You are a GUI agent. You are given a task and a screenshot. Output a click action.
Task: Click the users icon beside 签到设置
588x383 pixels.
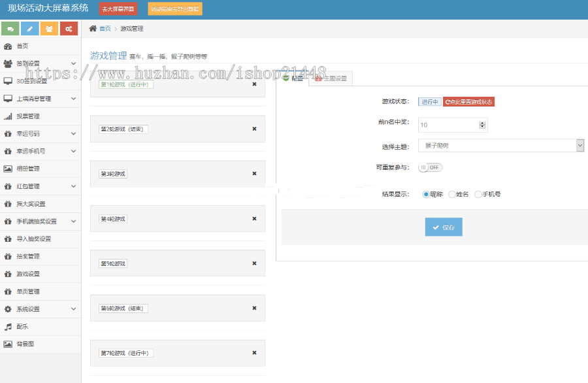[8, 63]
